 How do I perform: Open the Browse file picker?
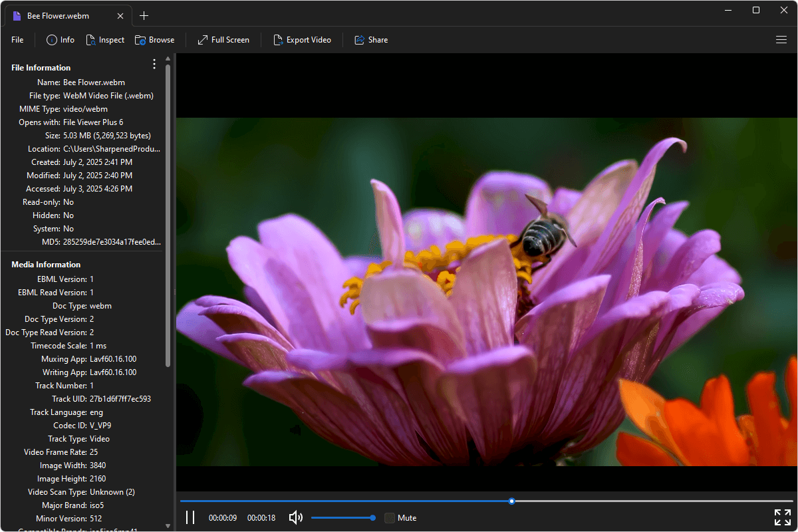(154, 39)
